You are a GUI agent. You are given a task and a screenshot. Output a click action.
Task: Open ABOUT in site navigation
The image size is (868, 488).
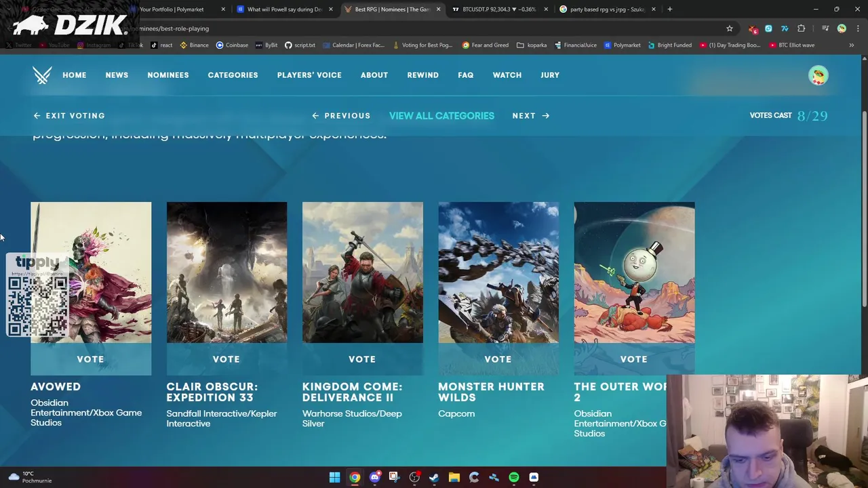click(x=374, y=75)
